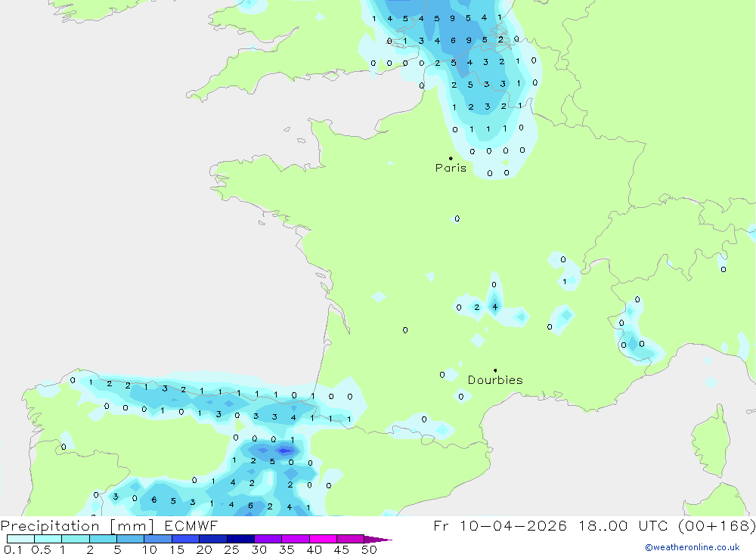Pick the 45–50 mm legend swatch
This screenshot has width=756, height=554.
[x=351, y=539]
